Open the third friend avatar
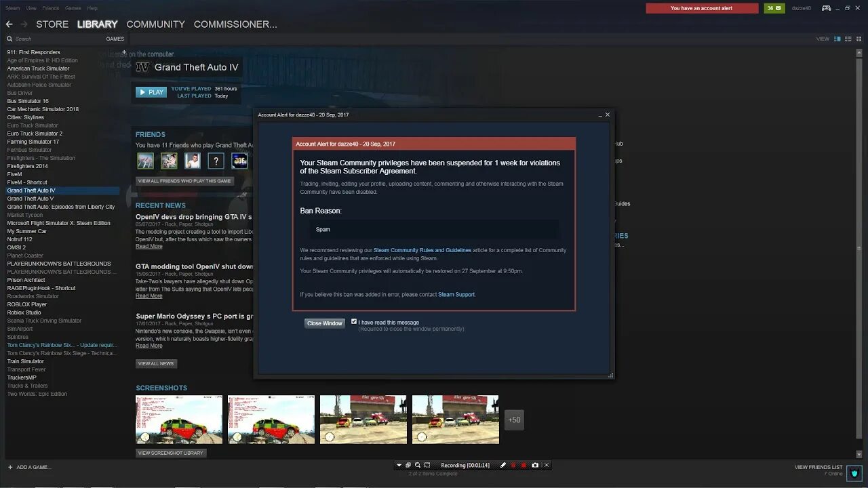Screen dimensions: 868x488 pos(193,161)
